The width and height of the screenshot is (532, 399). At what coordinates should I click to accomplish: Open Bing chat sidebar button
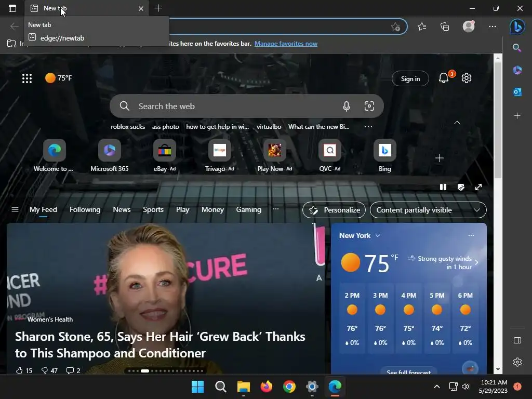click(x=517, y=26)
